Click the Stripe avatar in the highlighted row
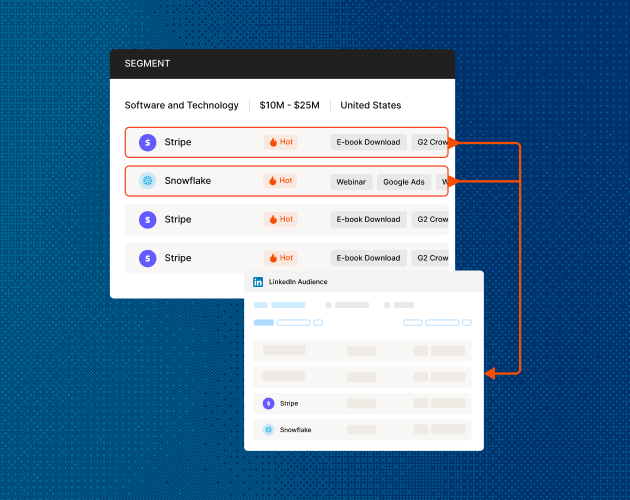The width and height of the screenshot is (630, 500). point(147,142)
